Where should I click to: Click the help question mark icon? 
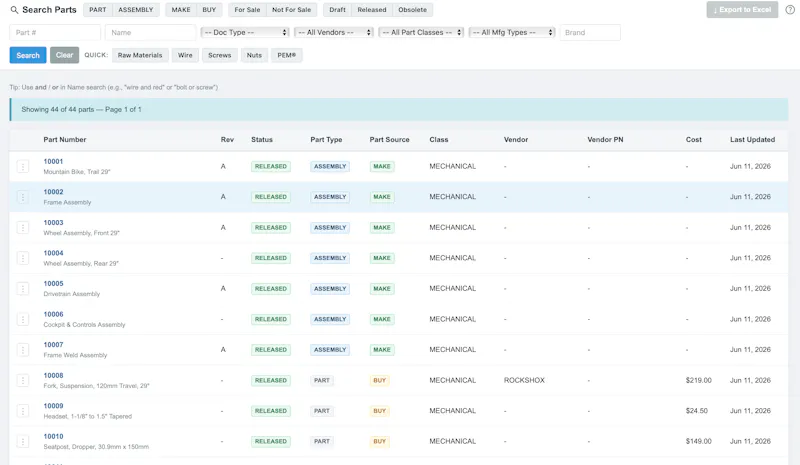point(790,10)
